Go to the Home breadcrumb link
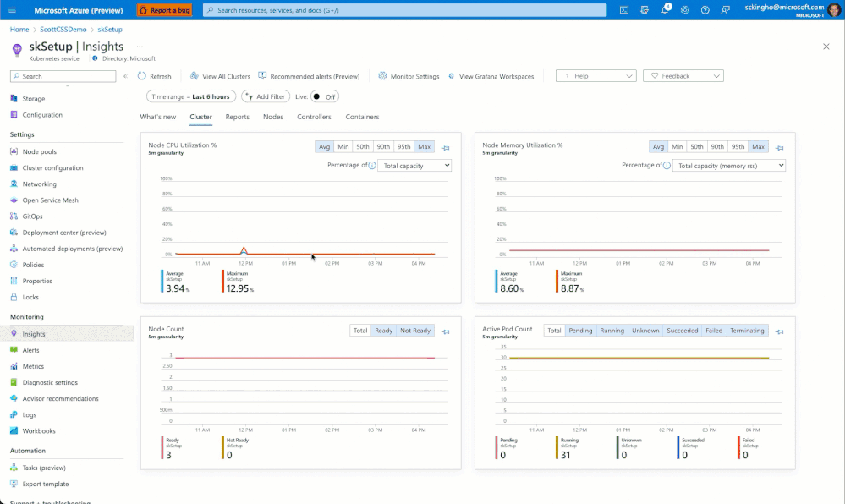 [x=19, y=29]
